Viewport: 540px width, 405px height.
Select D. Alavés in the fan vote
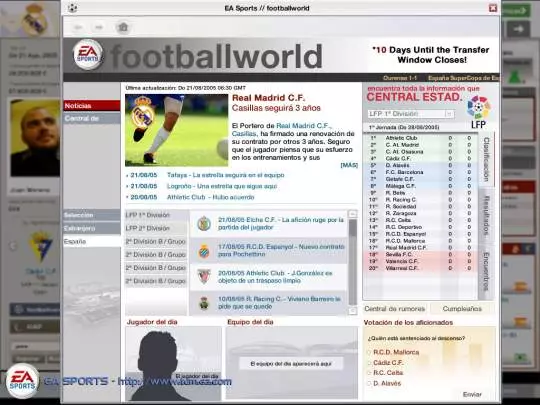click(369, 383)
